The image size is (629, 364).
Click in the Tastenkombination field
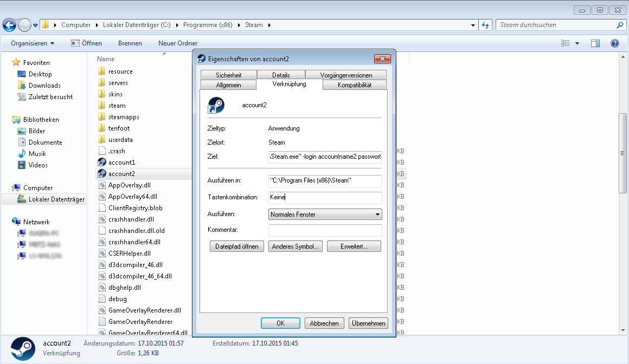pyautogui.click(x=325, y=197)
